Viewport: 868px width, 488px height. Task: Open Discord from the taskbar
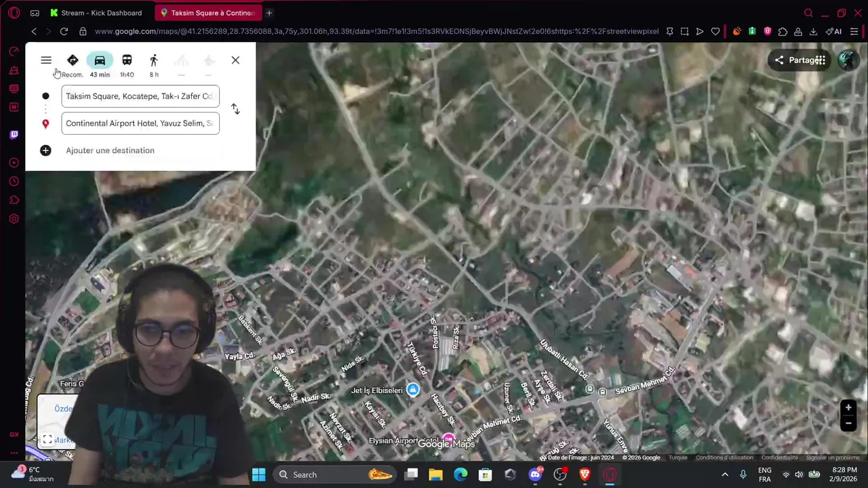pos(535,474)
